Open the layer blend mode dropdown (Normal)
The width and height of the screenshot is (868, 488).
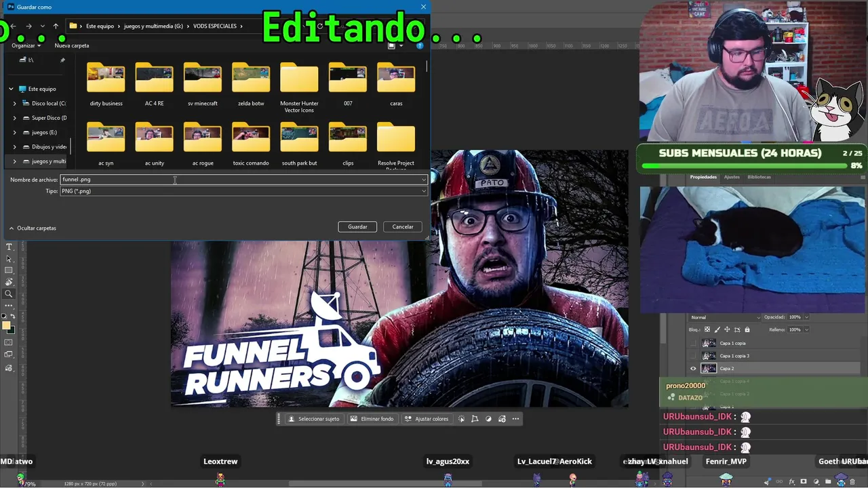[x=725, y=317]
